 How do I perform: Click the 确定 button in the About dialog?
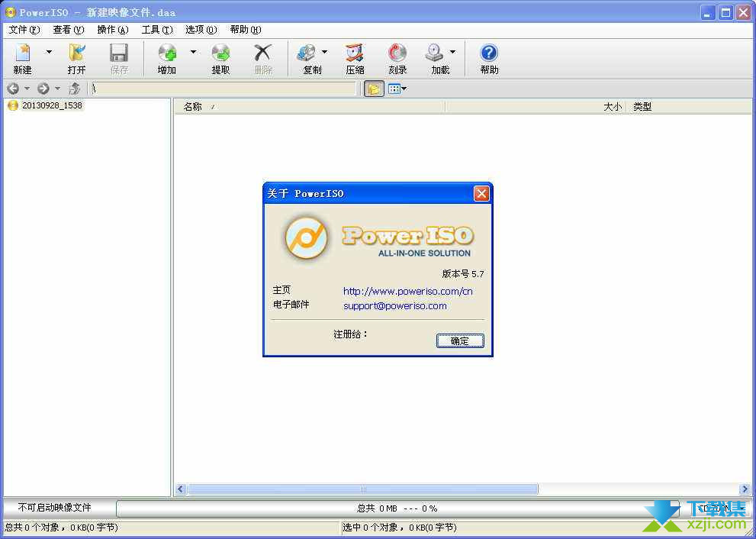pos(460,341)
